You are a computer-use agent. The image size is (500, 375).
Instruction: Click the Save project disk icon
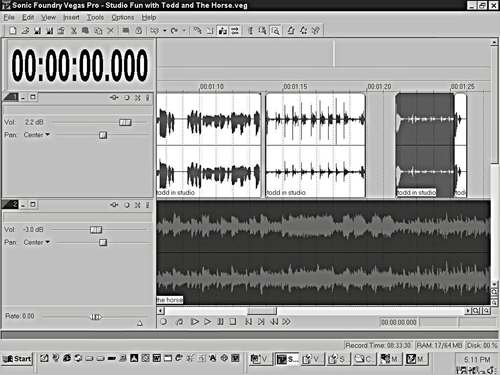click(37, 31)
